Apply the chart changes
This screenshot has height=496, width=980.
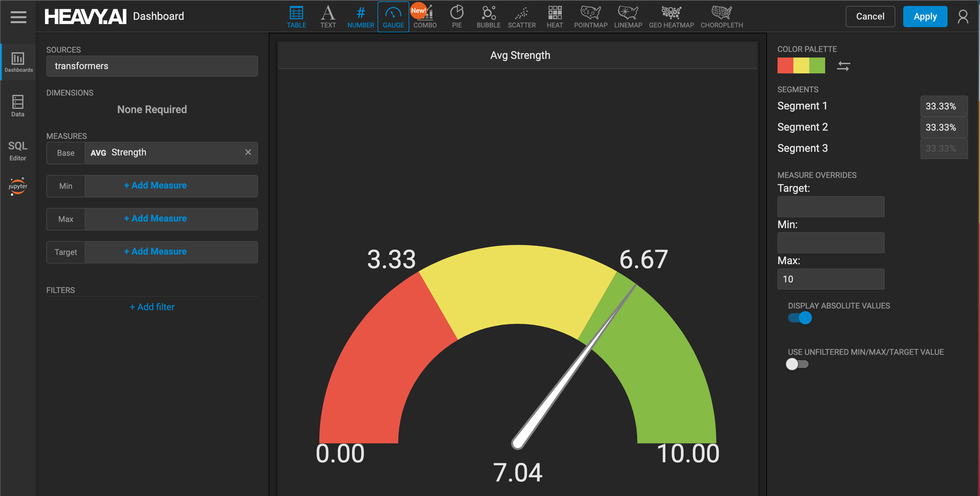925,17
